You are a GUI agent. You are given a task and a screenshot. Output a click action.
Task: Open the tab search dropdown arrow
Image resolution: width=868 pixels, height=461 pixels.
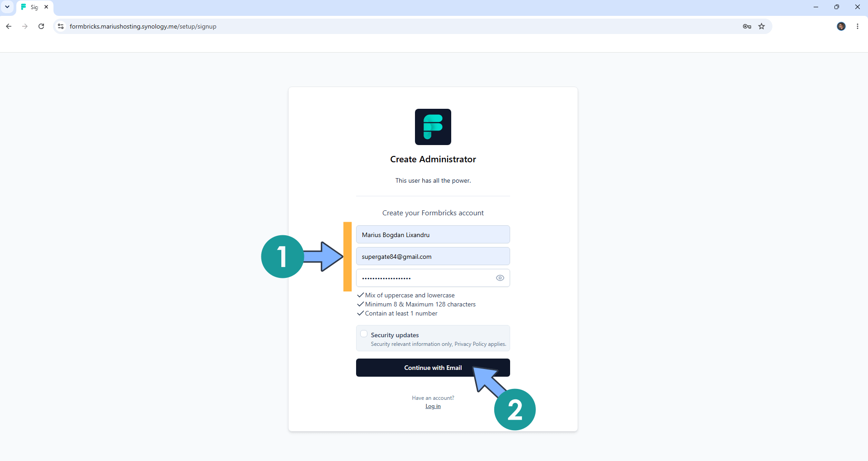pos(7,7)
